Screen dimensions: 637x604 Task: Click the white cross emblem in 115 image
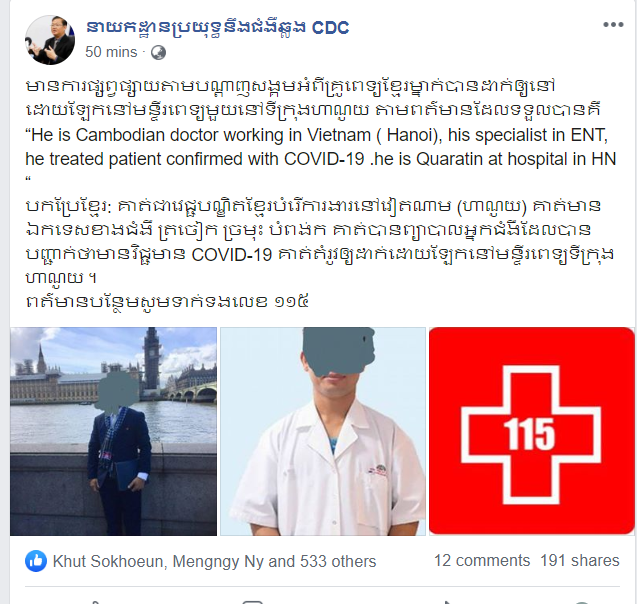tap(531, 435)
